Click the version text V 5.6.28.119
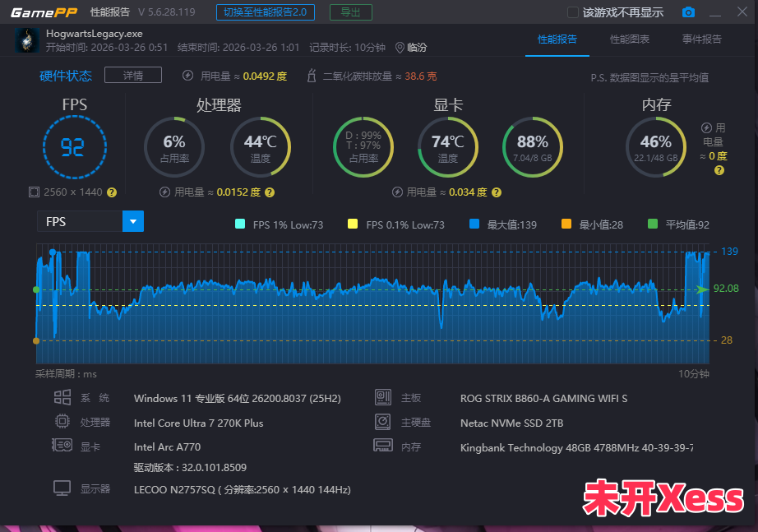The width and height of the screenshot is (758, 532). tap(167, 12)
